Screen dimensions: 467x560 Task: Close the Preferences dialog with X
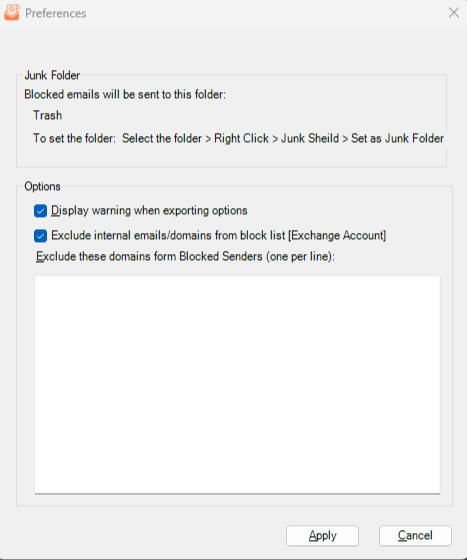click(x=454, y=13)
